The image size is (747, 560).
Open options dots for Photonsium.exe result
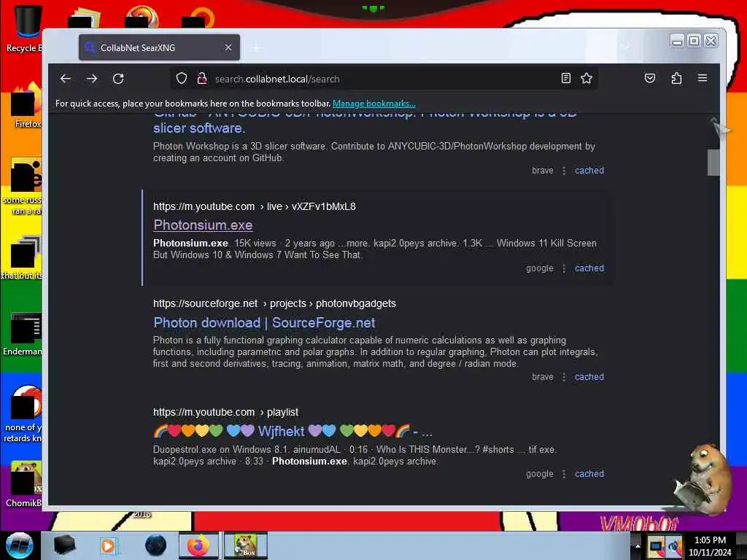[x=564, y=268]
